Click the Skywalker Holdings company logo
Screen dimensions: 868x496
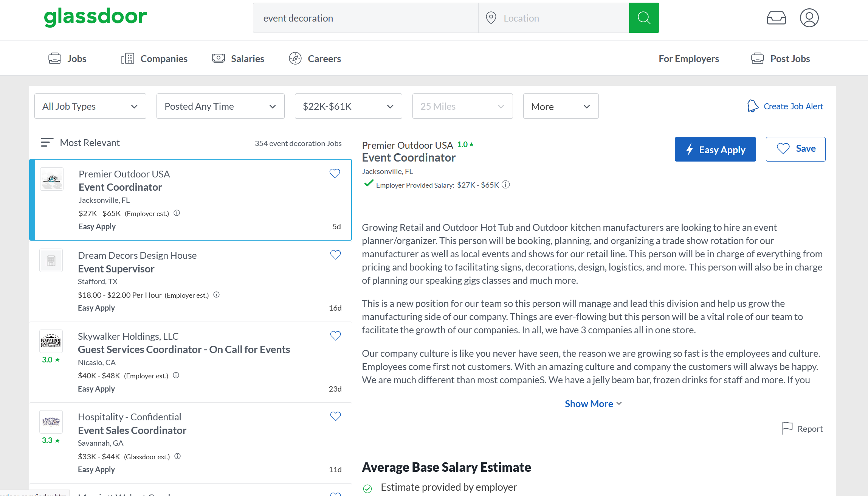click(51, 341)
